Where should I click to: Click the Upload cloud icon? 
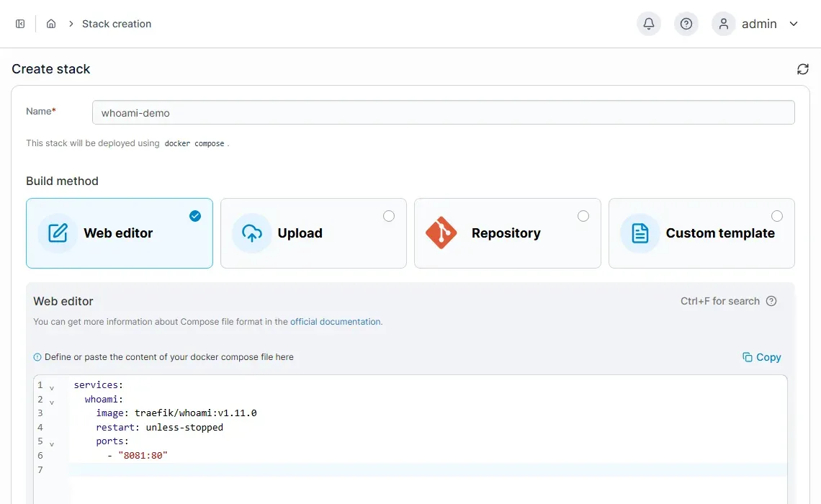point(252,233)
